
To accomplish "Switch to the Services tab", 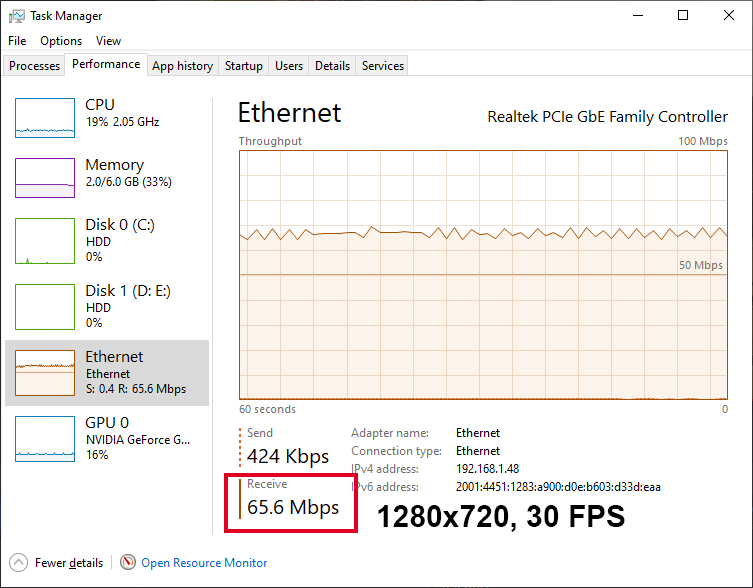I will (x=383, y=66).
